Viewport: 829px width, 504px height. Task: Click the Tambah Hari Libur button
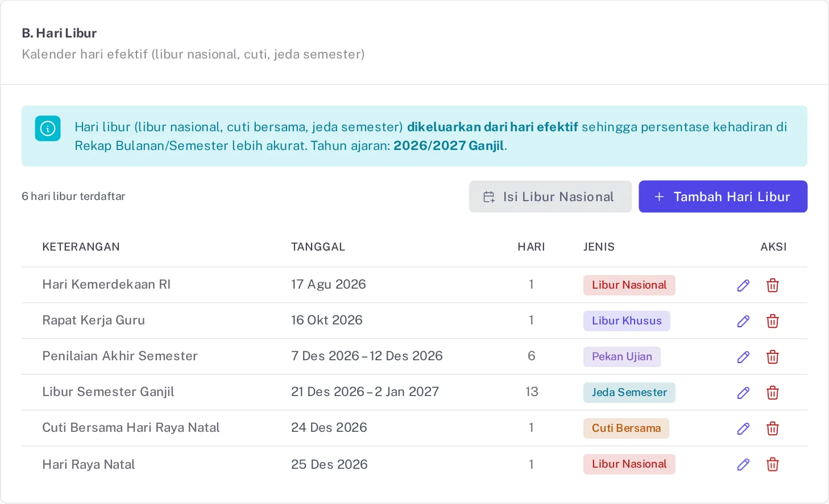[723, 197]
